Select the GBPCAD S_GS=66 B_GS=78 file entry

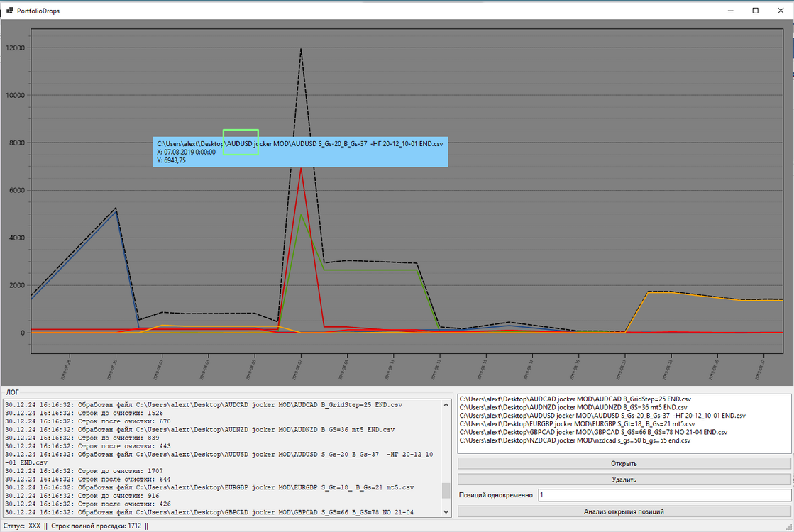593,432
